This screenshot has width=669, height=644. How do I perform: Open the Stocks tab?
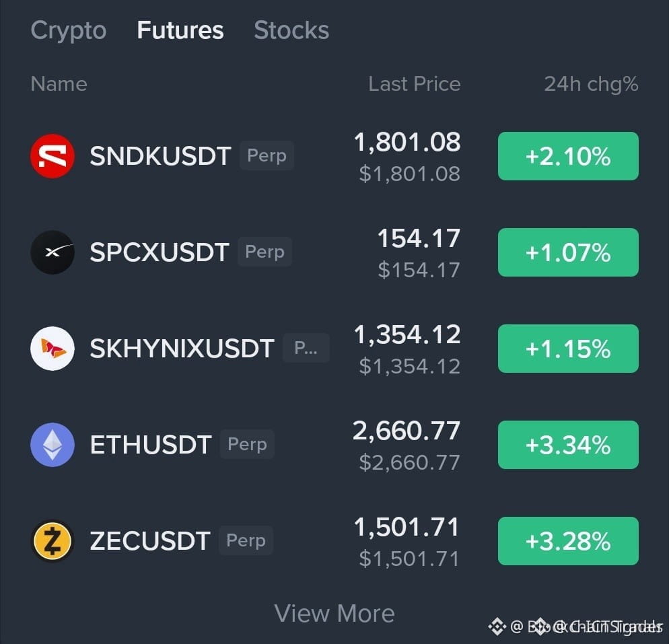[x=291, y=30]
